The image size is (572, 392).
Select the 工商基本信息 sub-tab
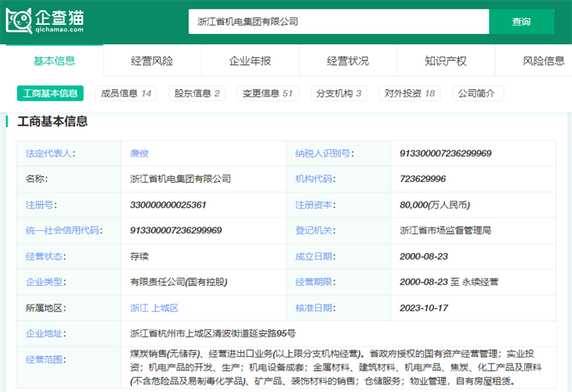coord(50,93)
